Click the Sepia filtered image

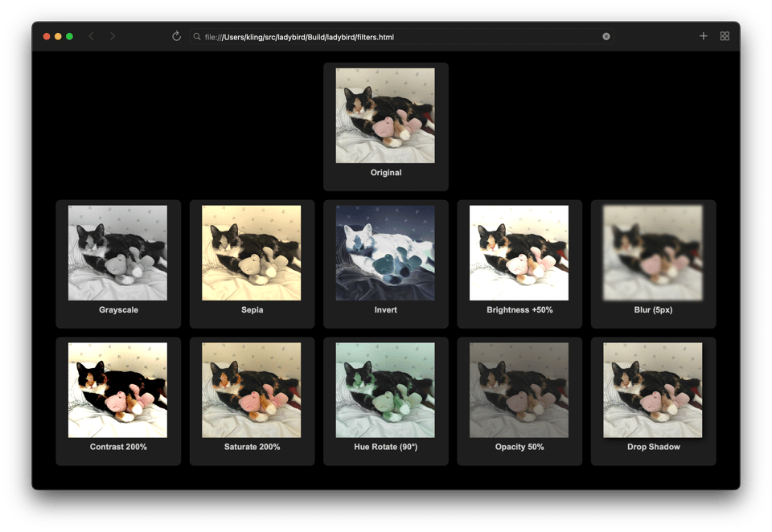(252, 252)
